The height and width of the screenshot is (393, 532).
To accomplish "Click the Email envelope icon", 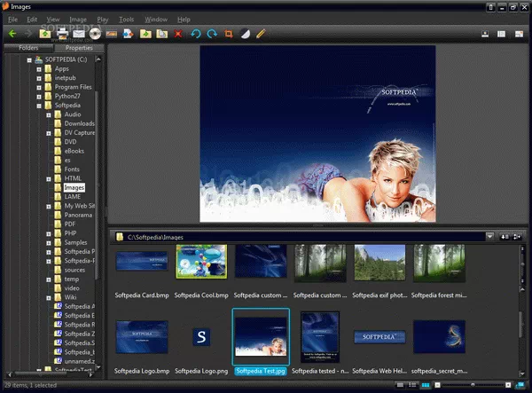I will pyautogui.click(x=78, y=34).
